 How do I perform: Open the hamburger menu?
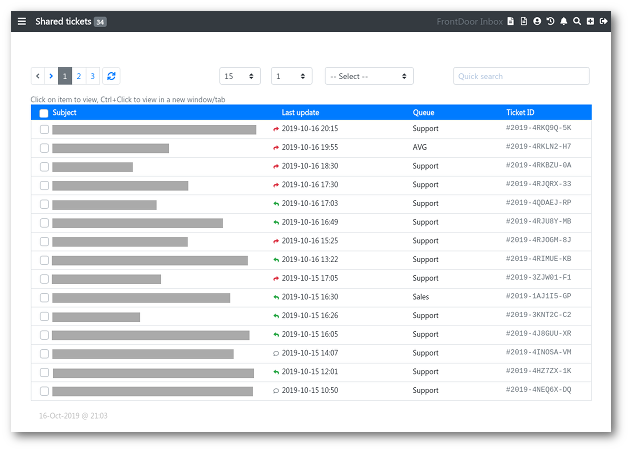click(22, 21)
